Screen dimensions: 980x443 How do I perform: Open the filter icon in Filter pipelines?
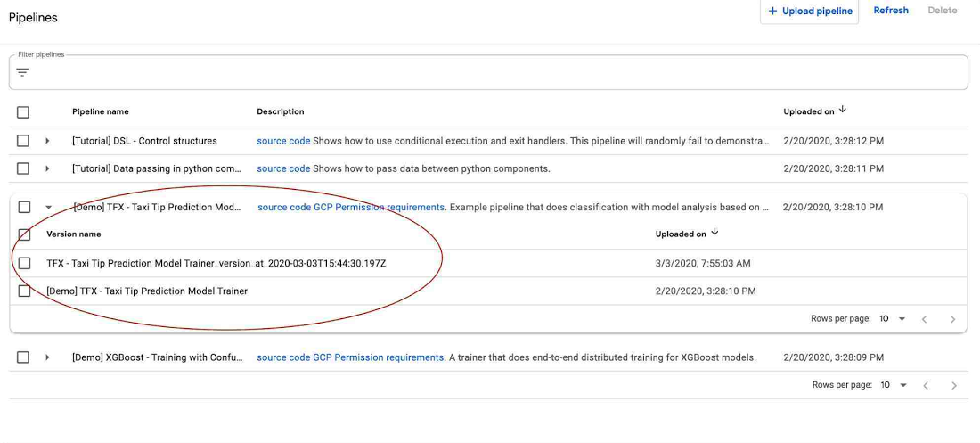22,72
